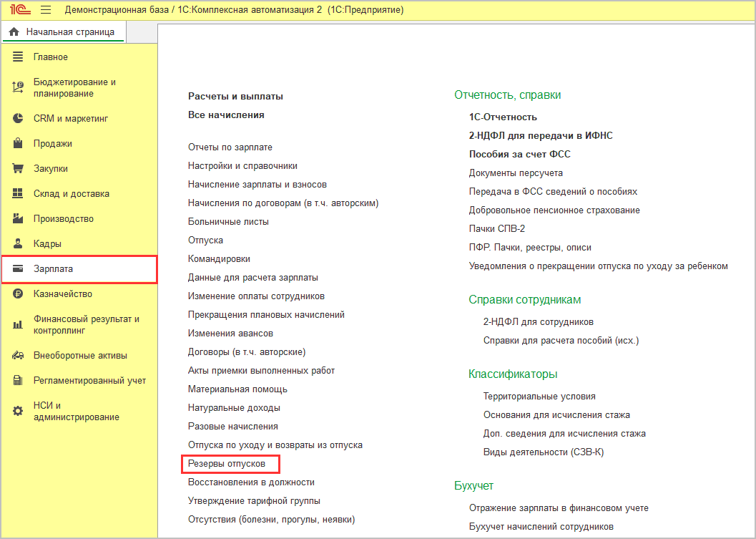Switch to the Начальная страница tab

pos(63,31)
